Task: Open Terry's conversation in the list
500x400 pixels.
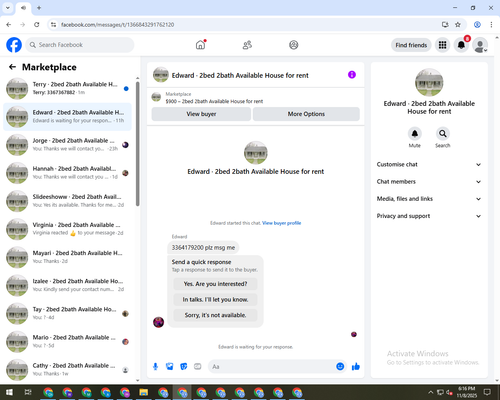Action: coord(67,88)
